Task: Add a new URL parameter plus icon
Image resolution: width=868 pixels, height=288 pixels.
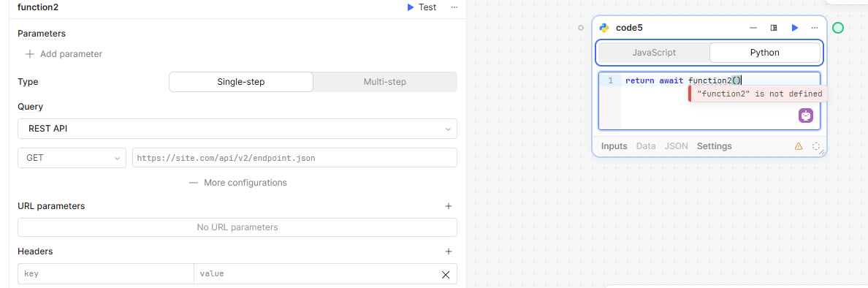Action: pos(449,206)
